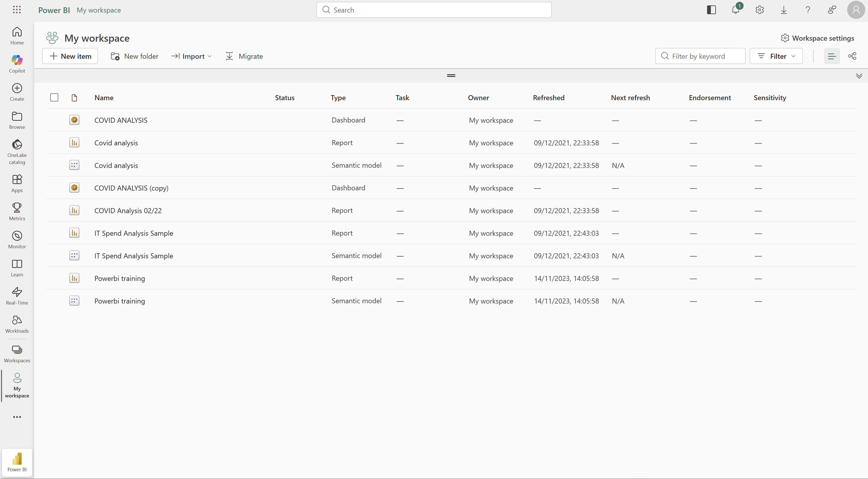The width and height of the screenshot is (868, 479).
Task: Expand the Filter dropdown
Action: [x=776, y=56]
